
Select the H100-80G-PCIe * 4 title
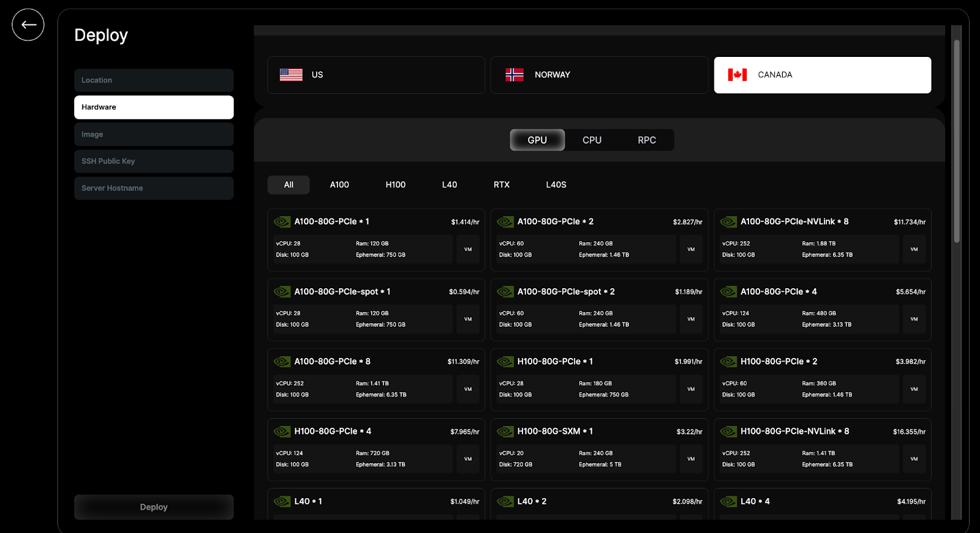(x=333, y=431)
